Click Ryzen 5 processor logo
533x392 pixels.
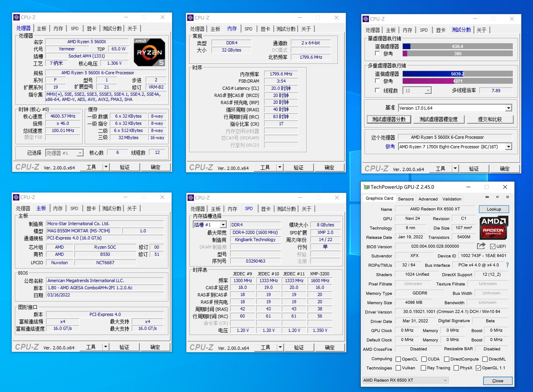coord(149,52)
